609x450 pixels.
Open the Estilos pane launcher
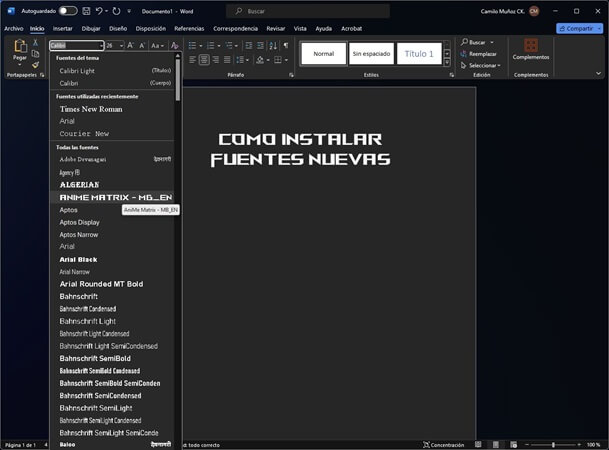[x=452, y=75]
